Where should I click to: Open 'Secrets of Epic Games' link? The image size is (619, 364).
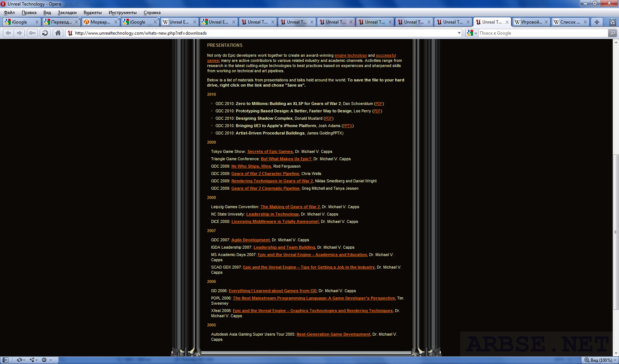(270, 151)
